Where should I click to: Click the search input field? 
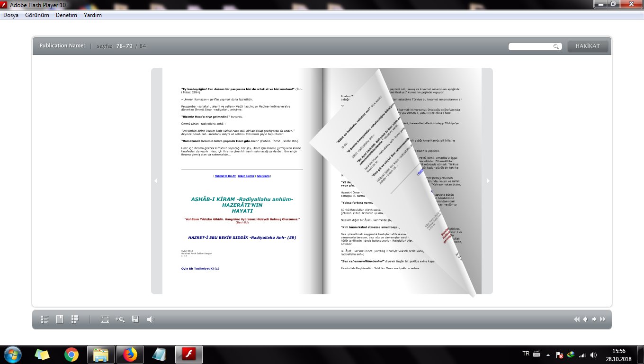530,46
